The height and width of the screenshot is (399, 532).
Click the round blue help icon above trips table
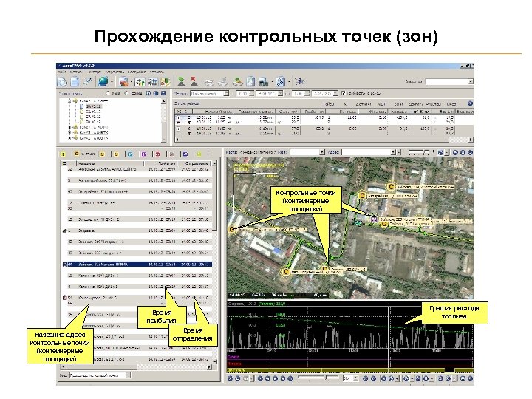(x=470, y=104)
